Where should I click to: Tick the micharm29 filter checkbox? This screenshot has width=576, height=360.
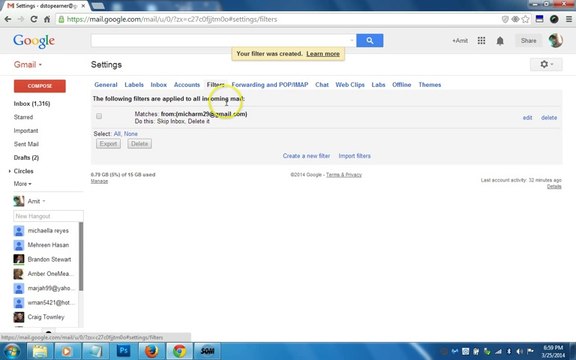click(99, 116)
